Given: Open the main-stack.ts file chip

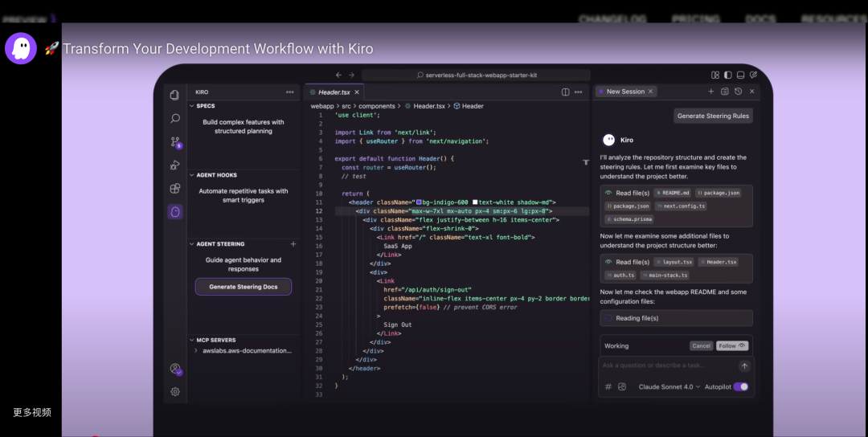Looking at the screenshot, I should pyautogui.click(x=665, y=275).
